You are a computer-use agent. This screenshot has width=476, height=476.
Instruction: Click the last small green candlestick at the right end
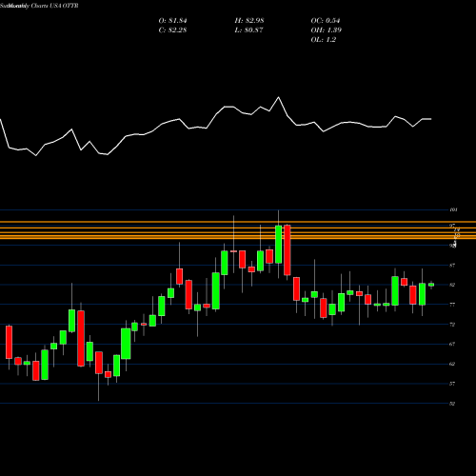431,285
